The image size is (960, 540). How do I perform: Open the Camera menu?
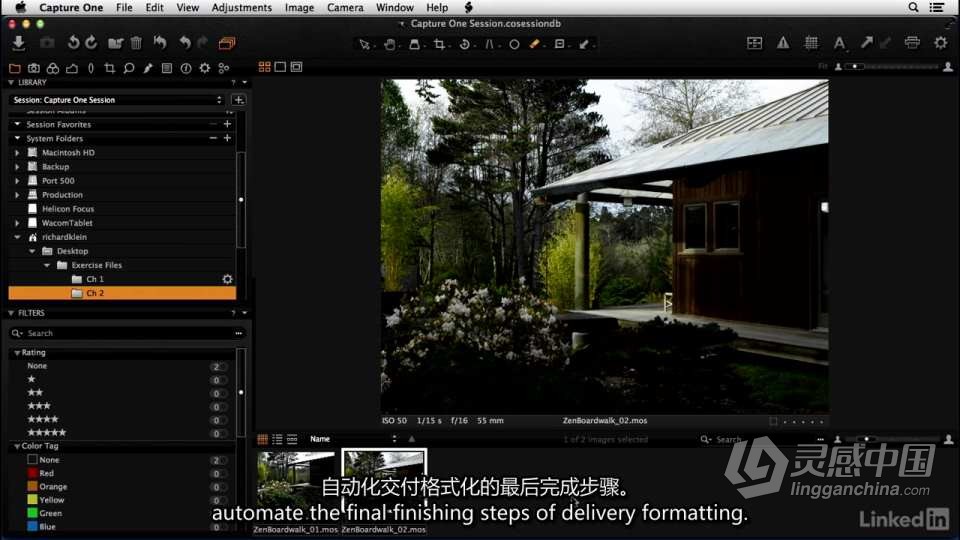[345, 7]
